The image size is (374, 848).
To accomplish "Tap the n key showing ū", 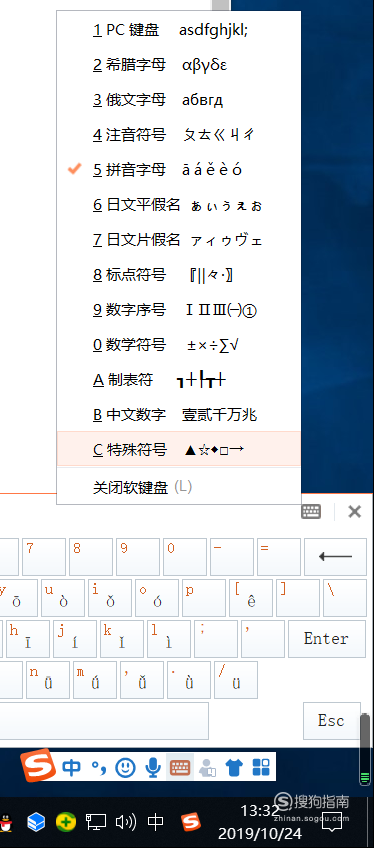I will coord(48,680).
